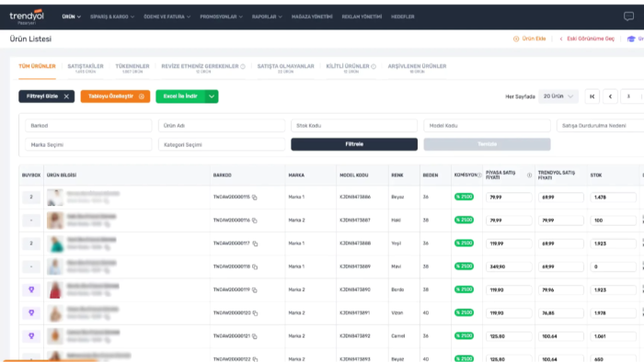Click commission badge in Mavi row
Image resolution: width=644 pixels, height=362 pixels.
coord(464,266)
